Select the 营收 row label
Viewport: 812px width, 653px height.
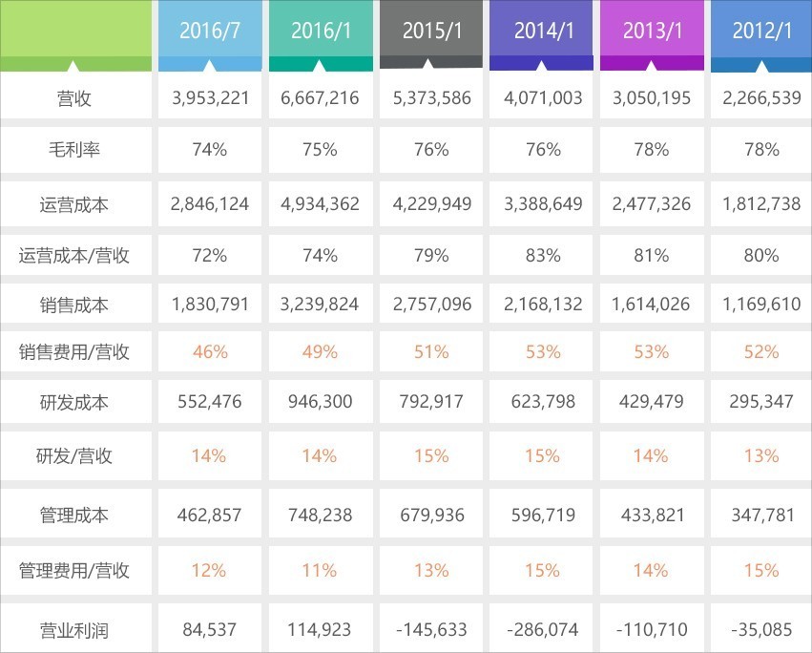(75, 98)
